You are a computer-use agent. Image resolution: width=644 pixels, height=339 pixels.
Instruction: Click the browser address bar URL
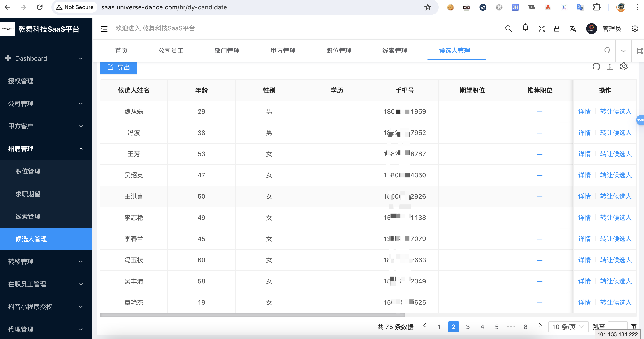coord(164,7)
